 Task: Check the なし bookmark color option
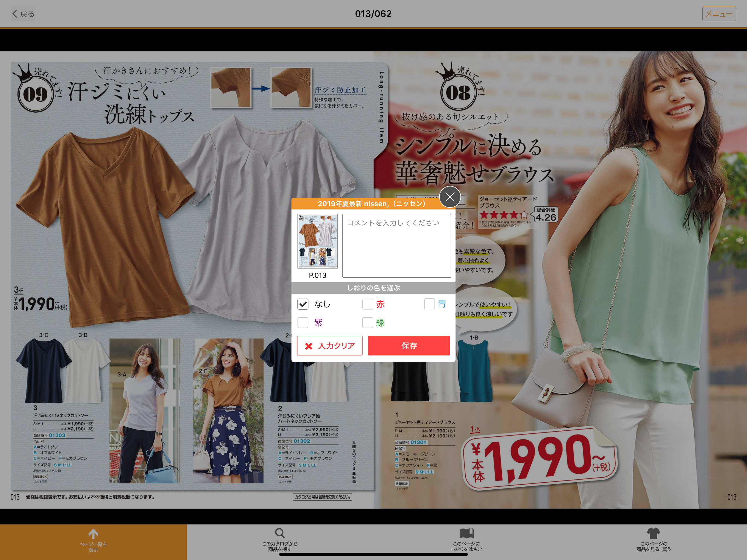pyautogui.click(x=303, y=304)
